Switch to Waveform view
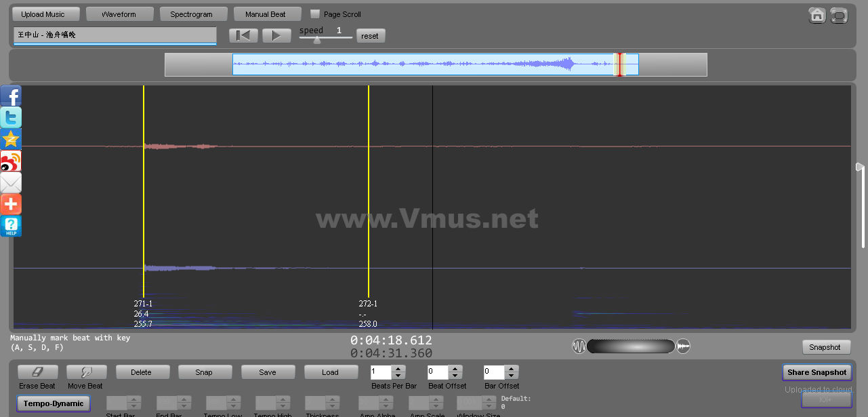 click(x=119, y=14)
